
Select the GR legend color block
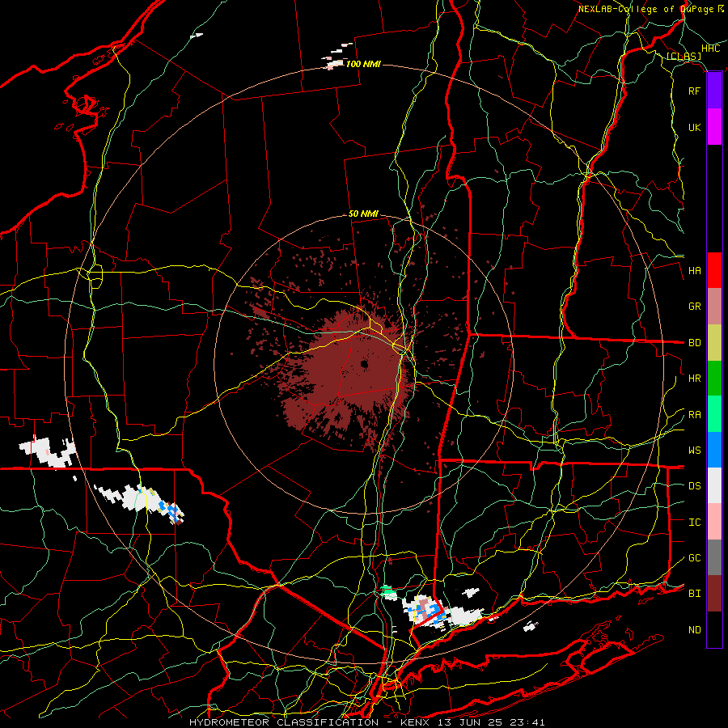coord(714,306)
